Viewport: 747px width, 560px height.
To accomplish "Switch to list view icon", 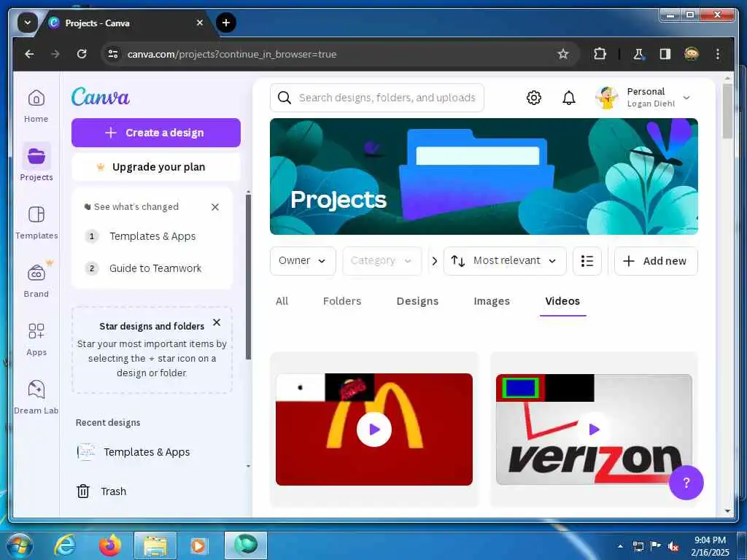I will [587, 260].
